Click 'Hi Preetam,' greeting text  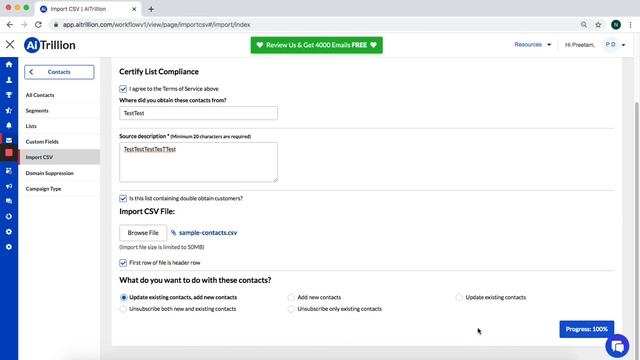click(x=580, y=45)
